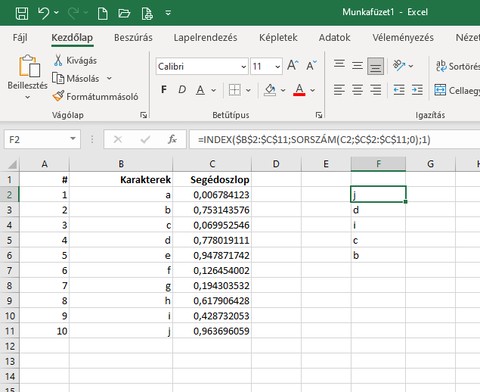480x392 pixels.
Task: Open the Másolás dropdown arrow
Action: 109,79
